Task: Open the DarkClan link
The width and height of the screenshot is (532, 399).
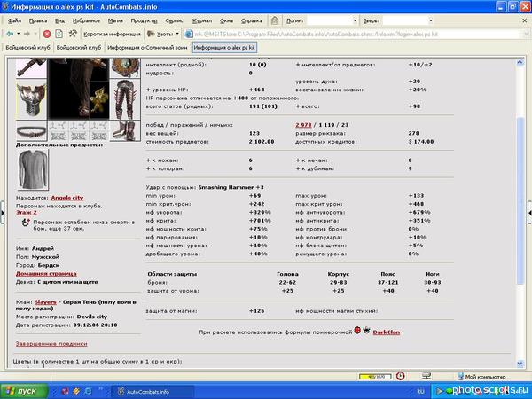Action: tap(386, 332)
